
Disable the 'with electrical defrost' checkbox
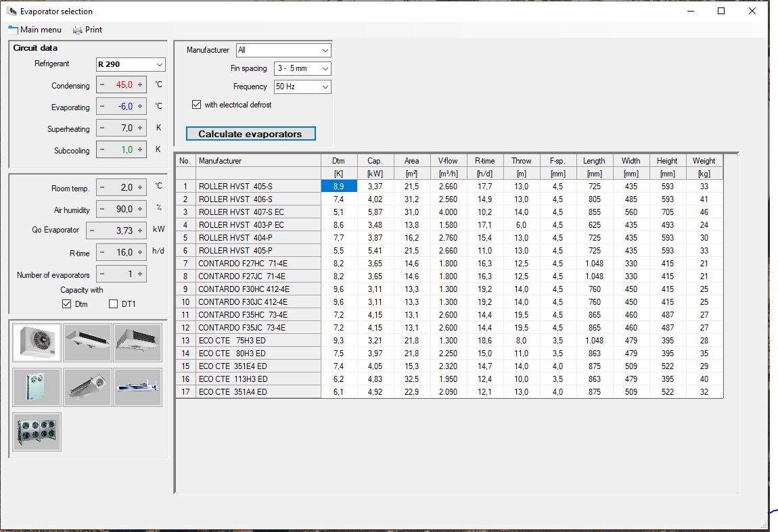pyautogui.click(x=197, y=105)
